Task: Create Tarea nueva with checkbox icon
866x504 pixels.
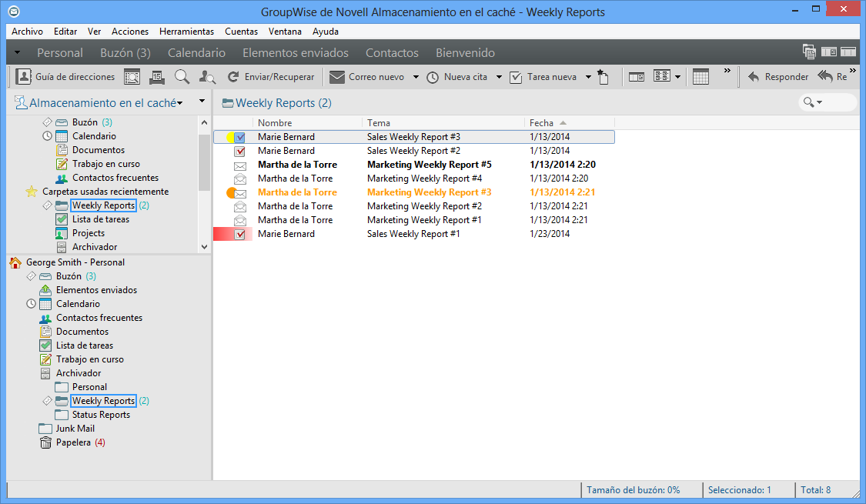Action: (x=515, y=77)
